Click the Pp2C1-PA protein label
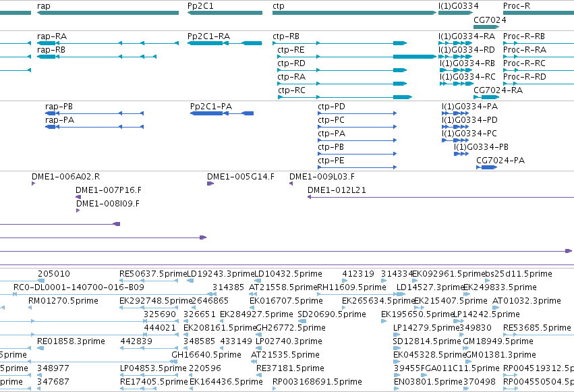The image size is (574, 392). (x=211, y=107)
